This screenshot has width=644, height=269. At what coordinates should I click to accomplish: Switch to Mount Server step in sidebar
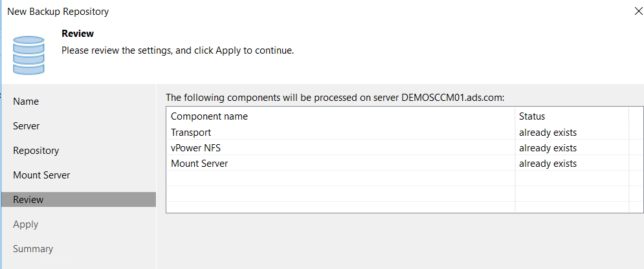41,175
